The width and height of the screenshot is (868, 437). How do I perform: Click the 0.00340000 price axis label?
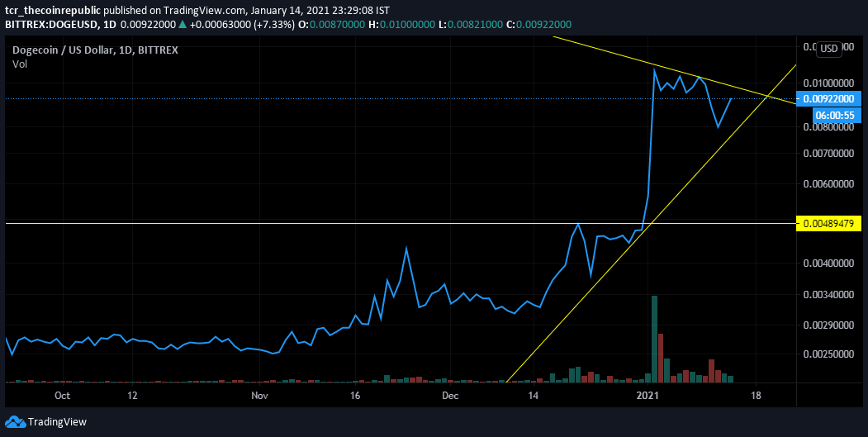tap(828, 295)
